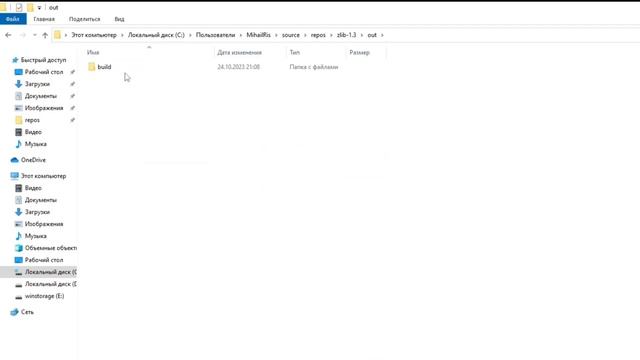
Task: Open pinned repos folder in sidebar
Action: 32,120
